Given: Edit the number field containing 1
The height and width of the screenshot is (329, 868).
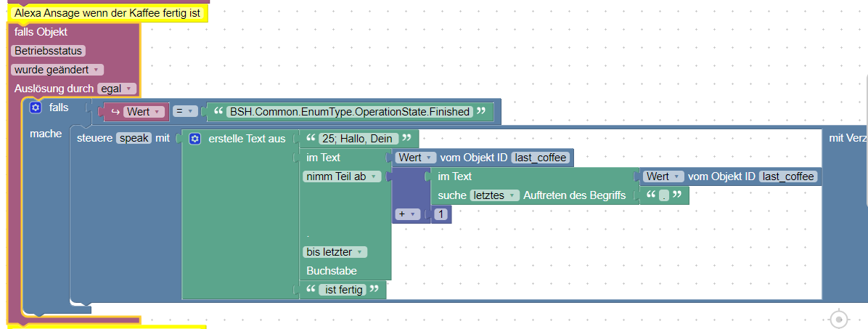Looking at the screenshot, I should (x=441, y=214).
